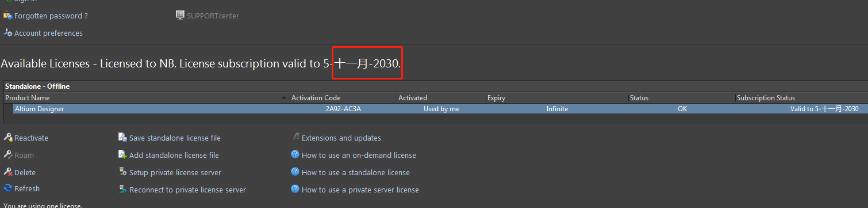This screenshot has height=208, width=868.
Task: Click the Refresh arrows icon
Action: pos(8,188)
